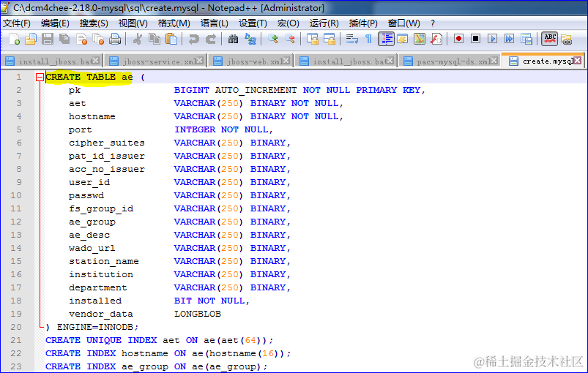588x373 pixels.
Task: Open the 语言(L) menu
Action: (x=215, y=23)
